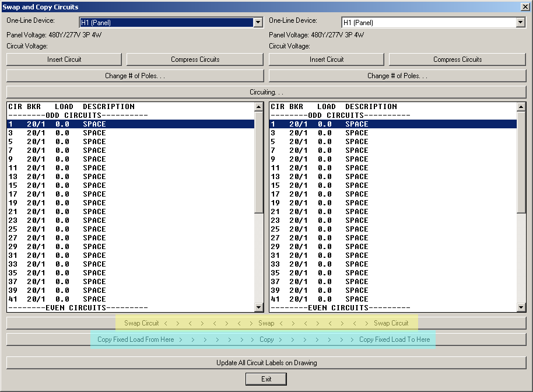The image size is (533, 392).
Task: Click the left list scrollbar thumb
Action: tap(259, 162)
